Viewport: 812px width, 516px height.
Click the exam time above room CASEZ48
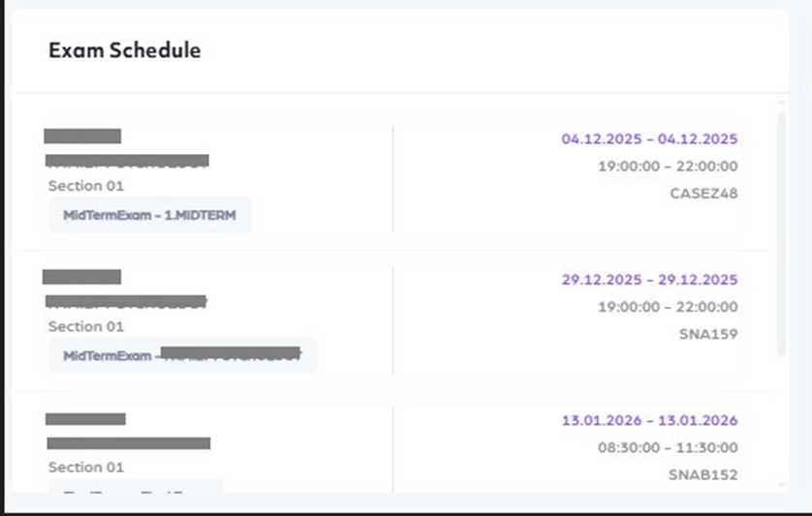pyautogui.click(x=668, y=166)
